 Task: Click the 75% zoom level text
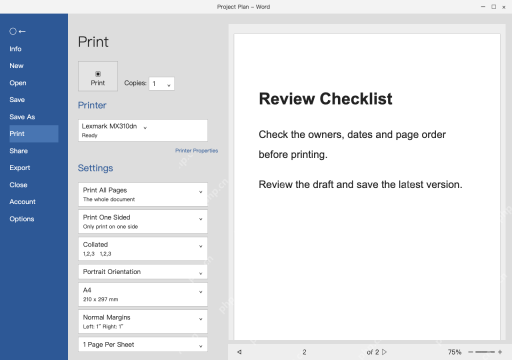tap(455, 352)
